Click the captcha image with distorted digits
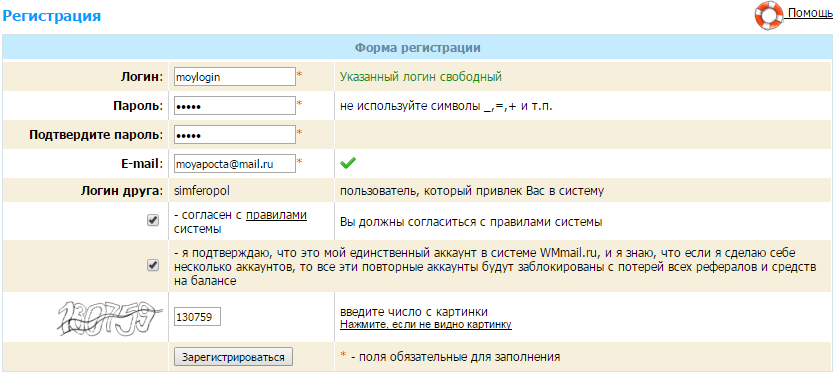 pos(111,317)
